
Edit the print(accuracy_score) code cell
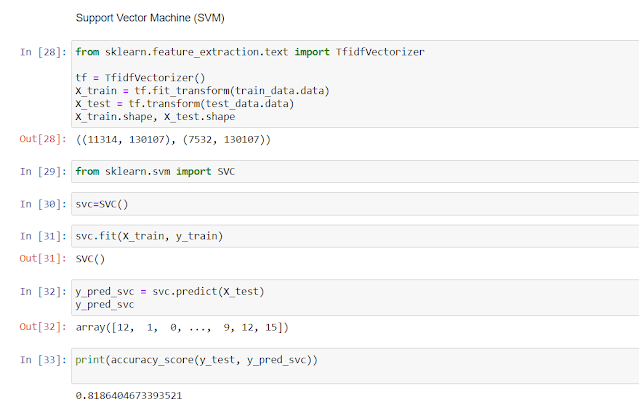click(350, 361)
